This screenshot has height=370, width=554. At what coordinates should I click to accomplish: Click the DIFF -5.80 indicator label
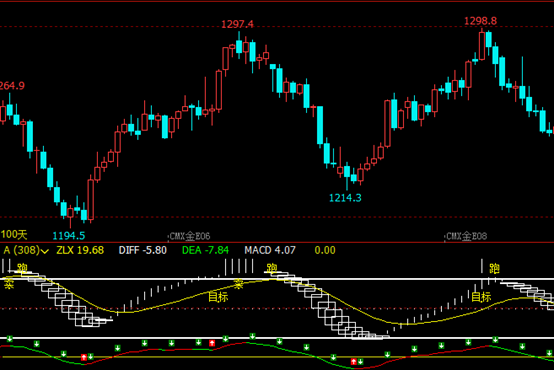(x=143, y=250)
